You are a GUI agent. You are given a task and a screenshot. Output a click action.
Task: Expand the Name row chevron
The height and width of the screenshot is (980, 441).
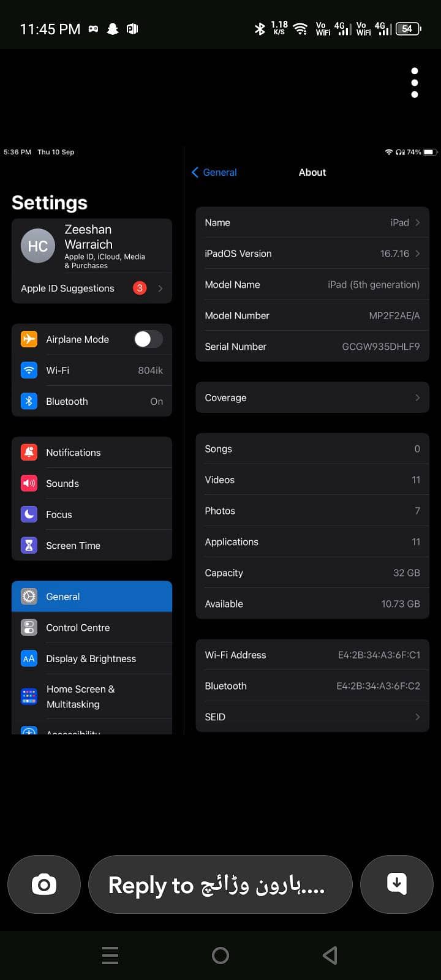(418, 222)
